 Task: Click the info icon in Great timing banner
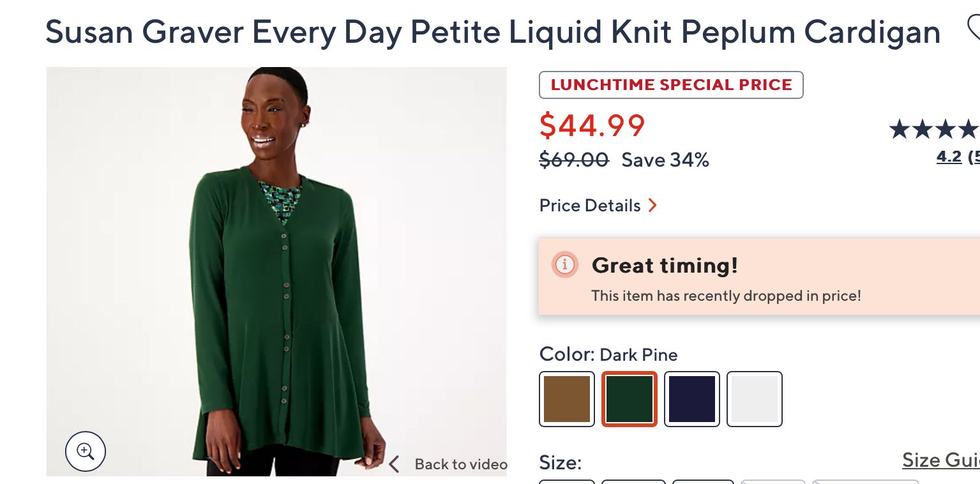[565, 264]
